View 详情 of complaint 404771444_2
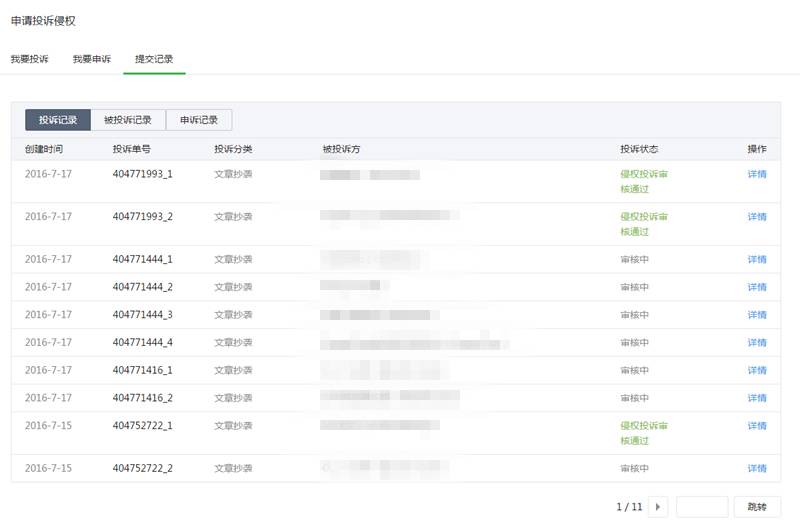This screenshot has width=800, height=527. pos(757,287)
